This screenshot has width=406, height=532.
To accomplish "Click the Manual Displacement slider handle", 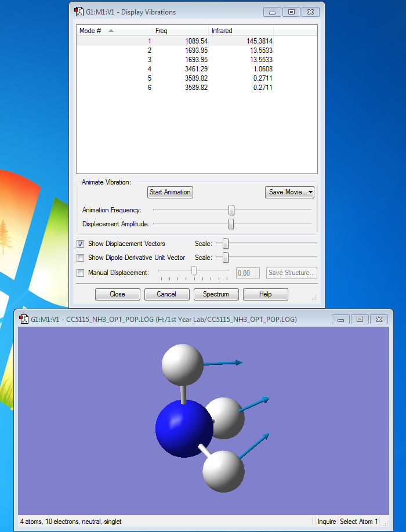I will 194,271.
